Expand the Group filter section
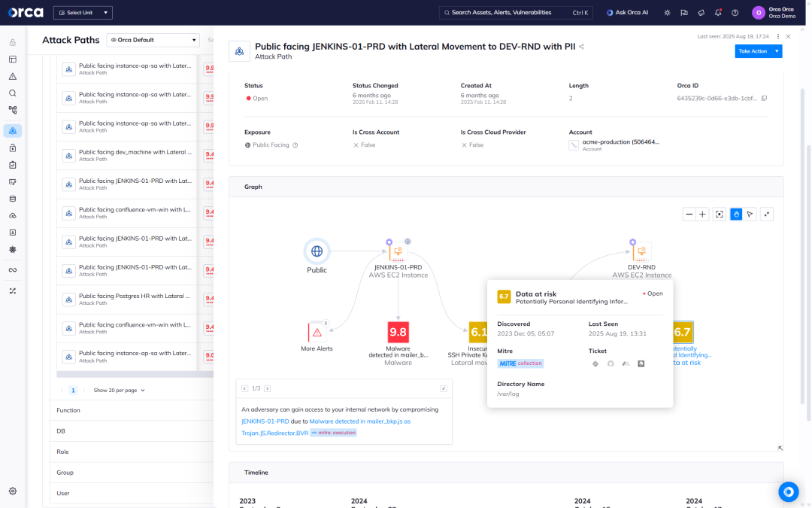 (132, 472)
